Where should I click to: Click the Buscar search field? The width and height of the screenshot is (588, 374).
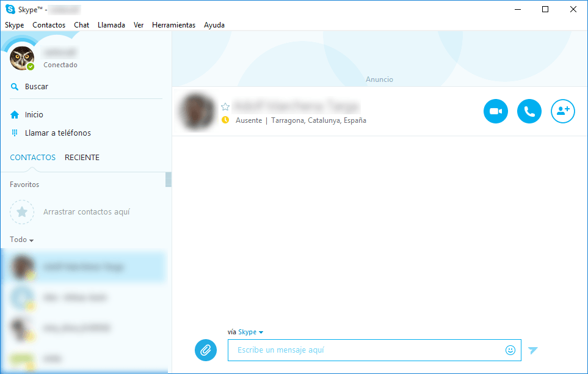pyautogui.click(x=86, y=87)
